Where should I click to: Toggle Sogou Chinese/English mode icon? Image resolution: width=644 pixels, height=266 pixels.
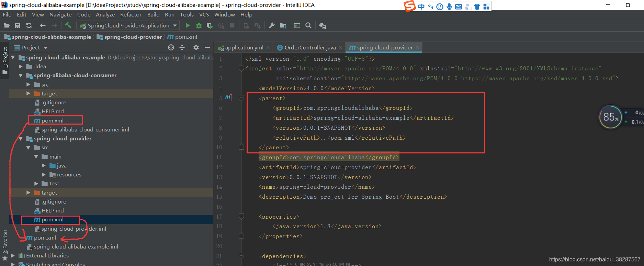click(421, 7)
